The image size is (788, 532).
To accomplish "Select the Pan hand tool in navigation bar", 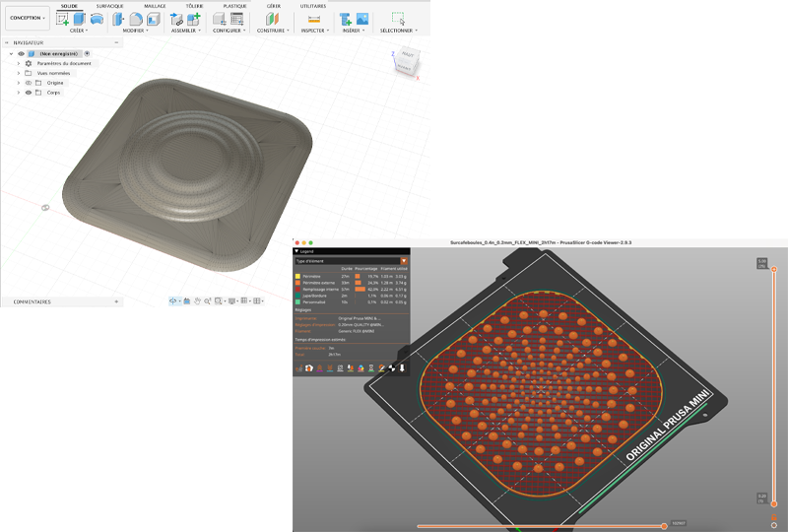I will tap(197, 301).
